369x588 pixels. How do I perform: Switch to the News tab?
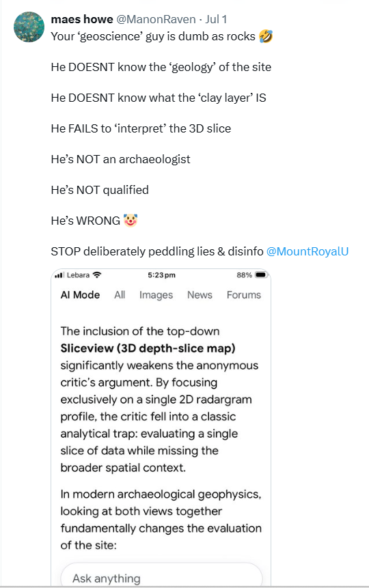(x=200, y=295)
